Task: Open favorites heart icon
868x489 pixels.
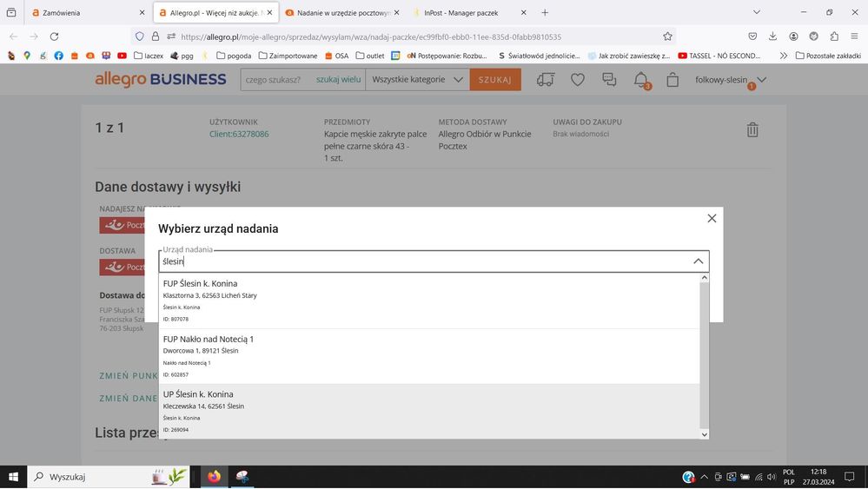Action: coord(578,80)
